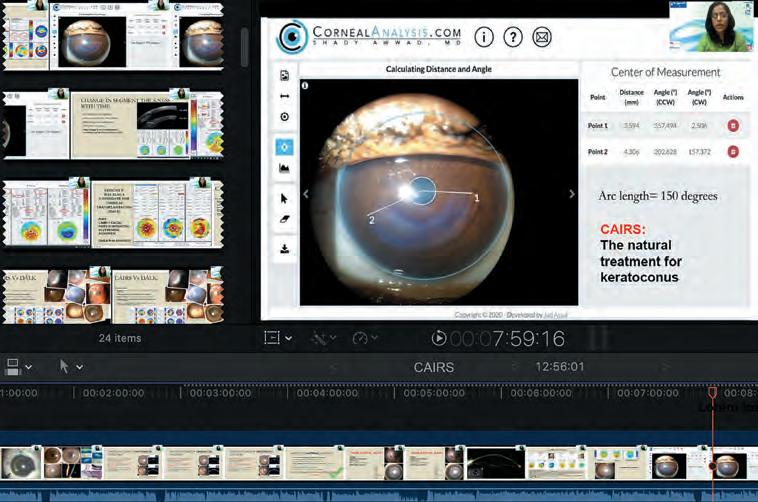Click the 'Distance (mm)' column header
758x502 pixels.
point(631,97)
